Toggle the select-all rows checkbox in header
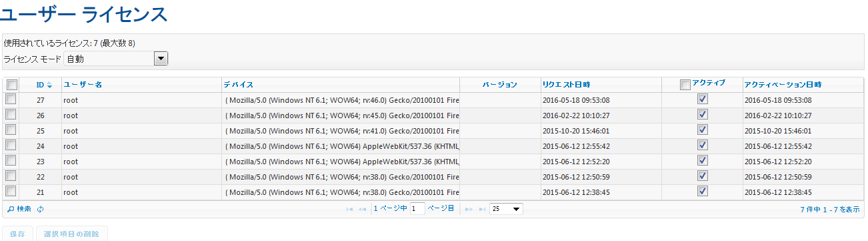The height and width of the screenshot is (241, 868). pos(11,85)
